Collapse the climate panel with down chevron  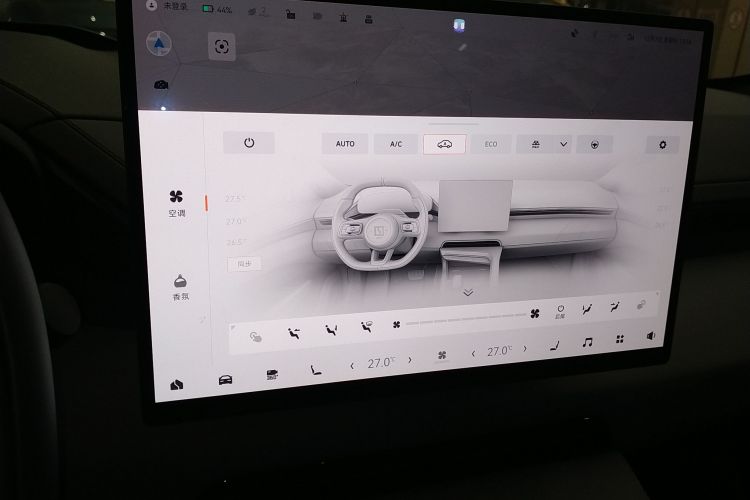tap(467, 292)
